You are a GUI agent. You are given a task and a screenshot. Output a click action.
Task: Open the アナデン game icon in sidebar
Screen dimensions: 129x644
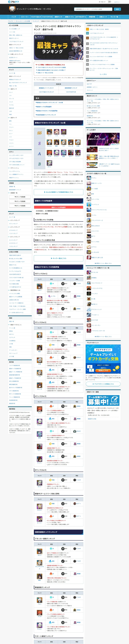pos(89,178)
